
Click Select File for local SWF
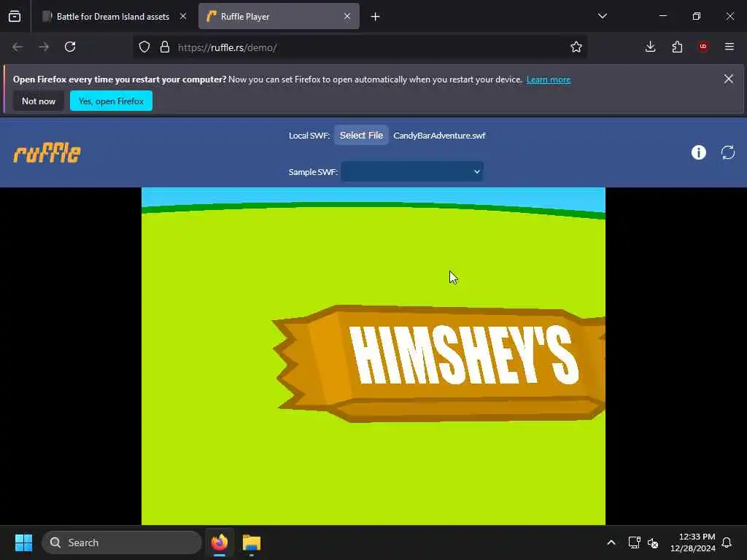coord(361,135)
